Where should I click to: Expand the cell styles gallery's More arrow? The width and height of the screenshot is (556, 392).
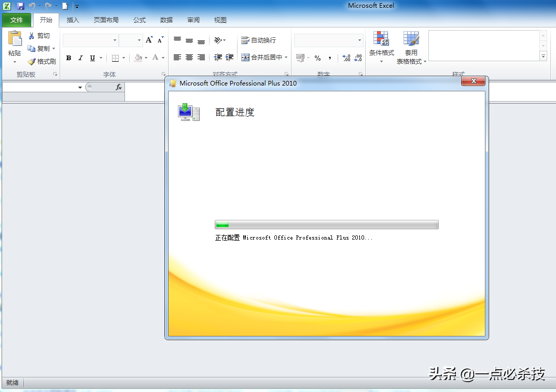tap(543, 56)
